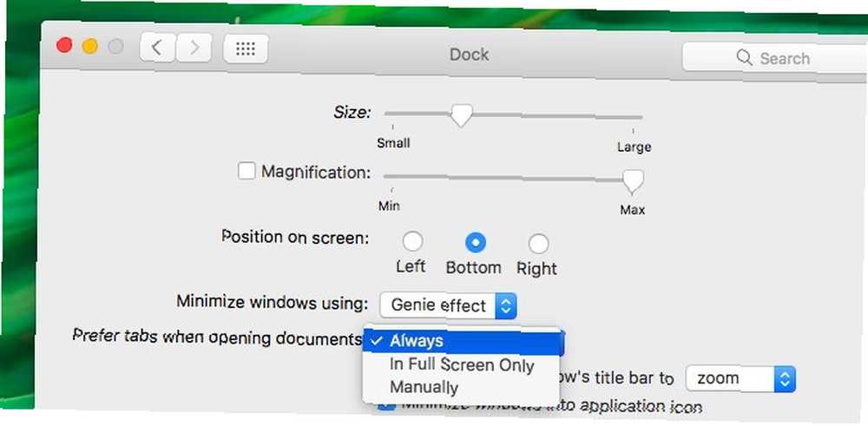Go forward with the right arrow button
Screen dimensions: 868x426
point(194,48)
